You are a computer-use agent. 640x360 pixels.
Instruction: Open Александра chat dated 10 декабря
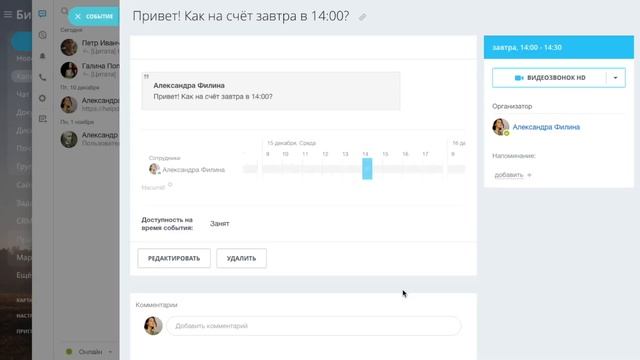click(89, 104)
